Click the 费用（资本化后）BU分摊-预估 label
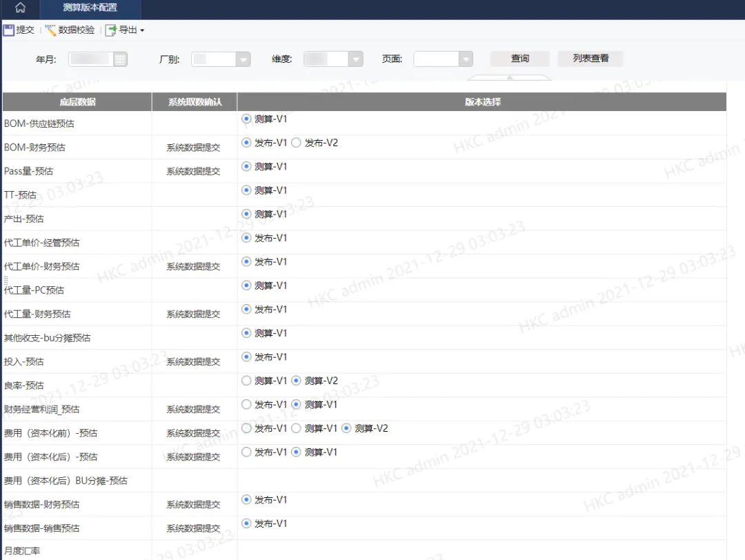 tap(66, 481)
